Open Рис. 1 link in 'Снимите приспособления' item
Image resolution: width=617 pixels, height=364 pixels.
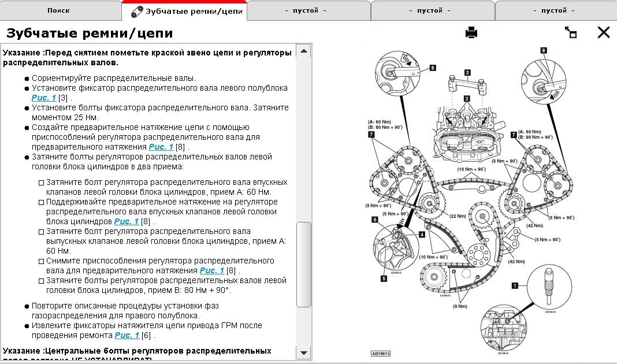211,270
